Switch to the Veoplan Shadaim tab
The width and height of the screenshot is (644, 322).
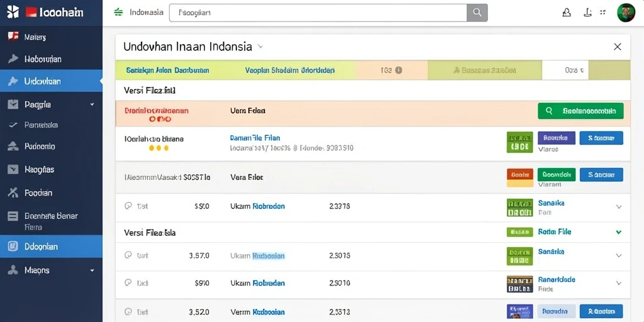point(290,70)
